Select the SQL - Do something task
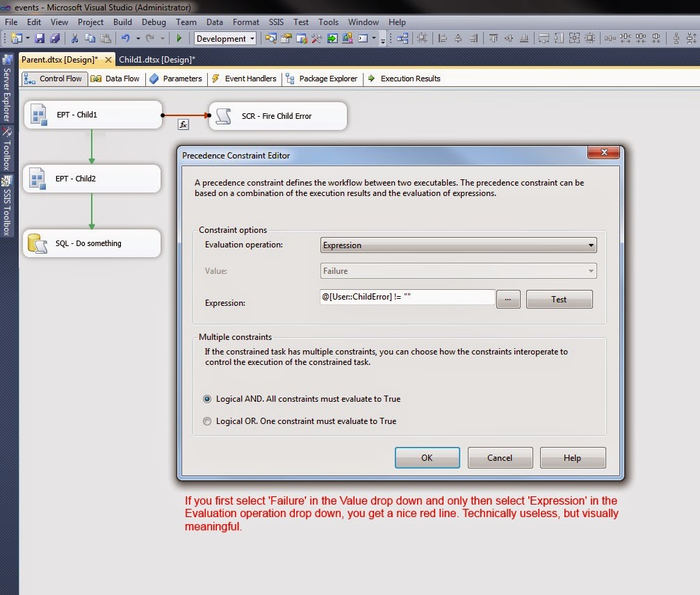The height and width of the screenshot is (595, 700). (92, 243)
